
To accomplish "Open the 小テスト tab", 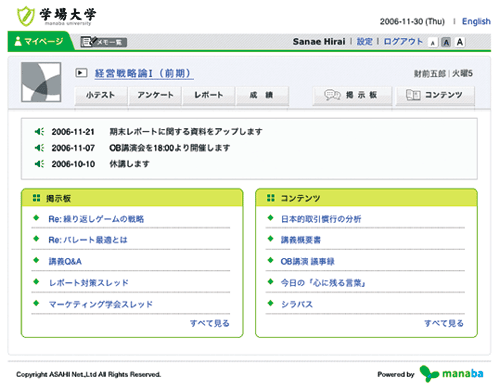I will click(101, 95).
